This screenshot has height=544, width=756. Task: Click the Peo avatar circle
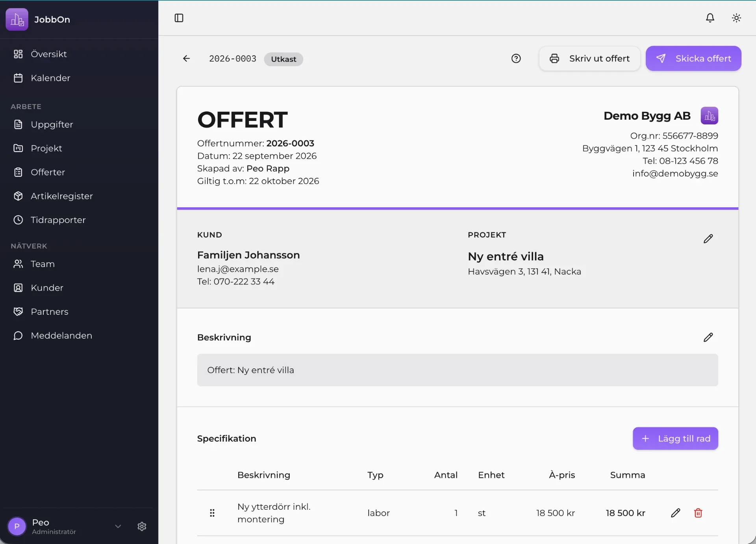pos(17,526)
